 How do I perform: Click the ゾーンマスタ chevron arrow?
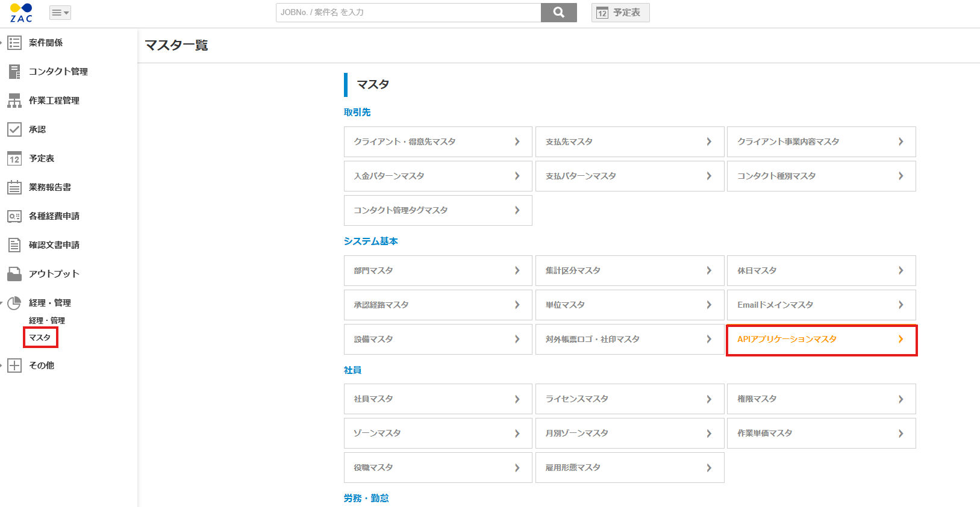click(517, 434)
